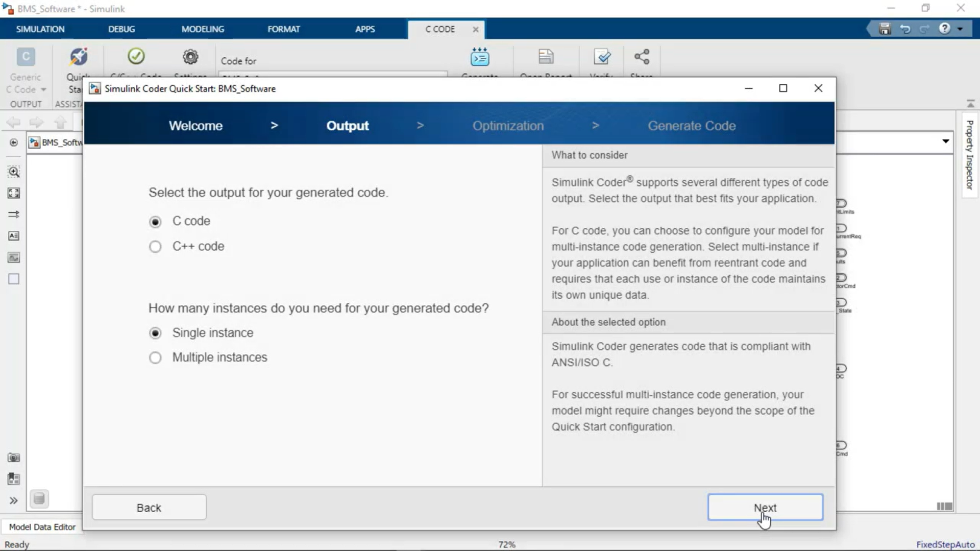980x551 pixels.
Task: Open the Generate Code wizard step
Action: (692, 126)
